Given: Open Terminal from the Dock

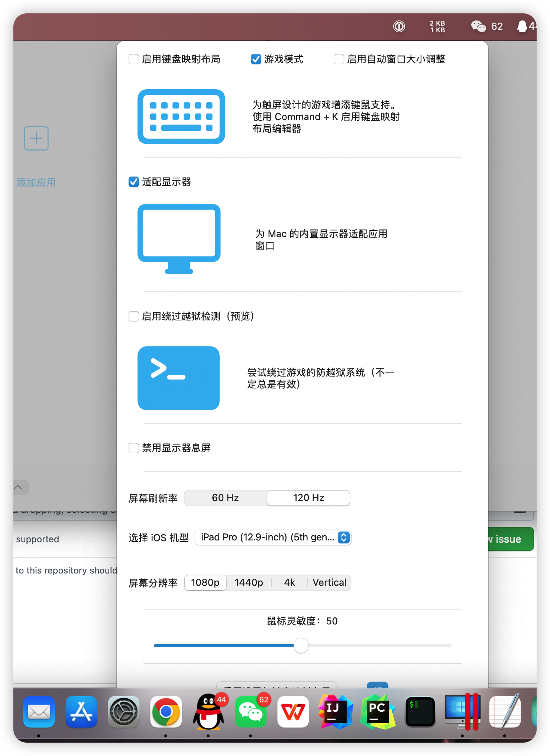Looking at the screenshot, I should click(420, 712).
